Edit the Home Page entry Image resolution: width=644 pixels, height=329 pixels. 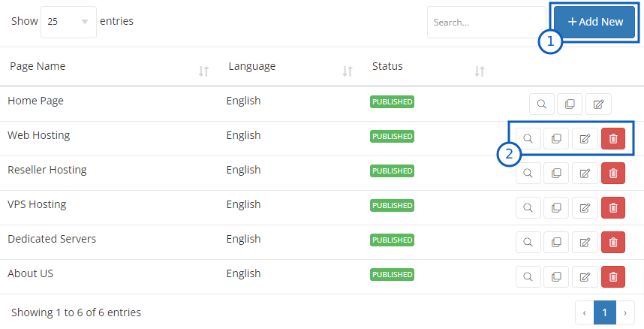click(598, 104)
